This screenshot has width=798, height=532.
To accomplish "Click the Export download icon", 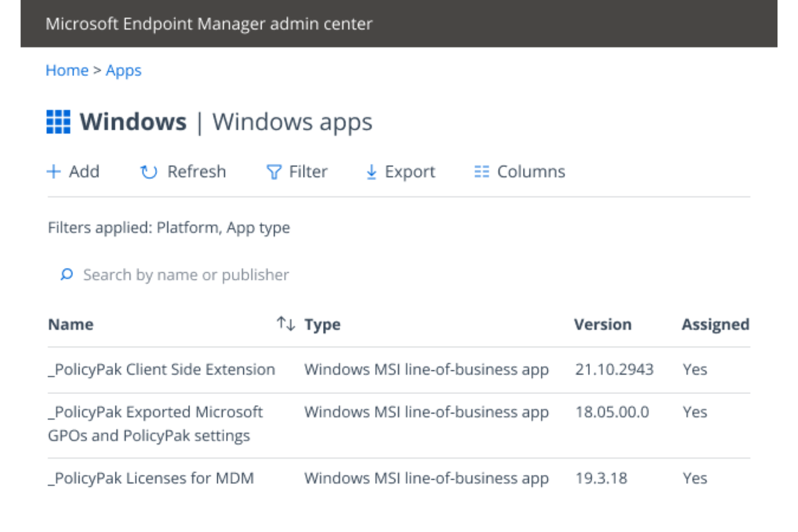I will (x=372, y=171).
